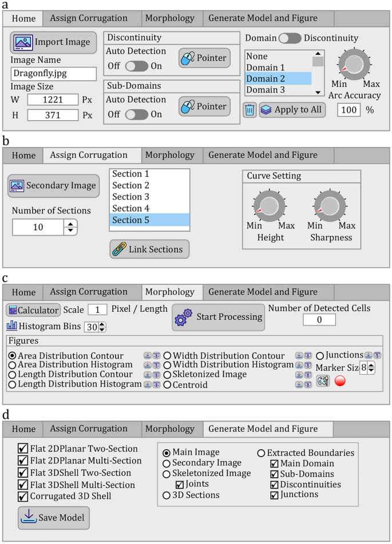The image size is (392, 544).
Task: Click the Scale value input field
Action: 97,309
